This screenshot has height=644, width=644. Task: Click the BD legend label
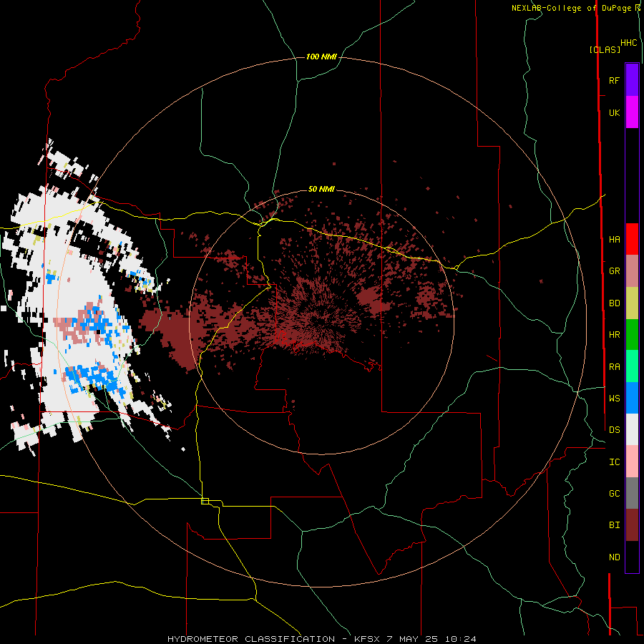614,303
